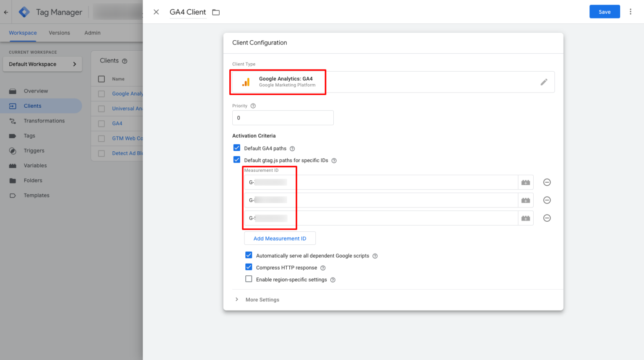This screenshot has height=360, width=644.
Task: Click Add Measurement ID
Action: tap(280, 238)
